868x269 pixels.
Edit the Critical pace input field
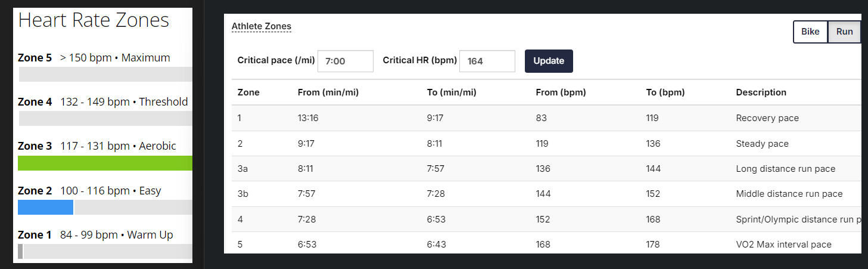point(346,61)
